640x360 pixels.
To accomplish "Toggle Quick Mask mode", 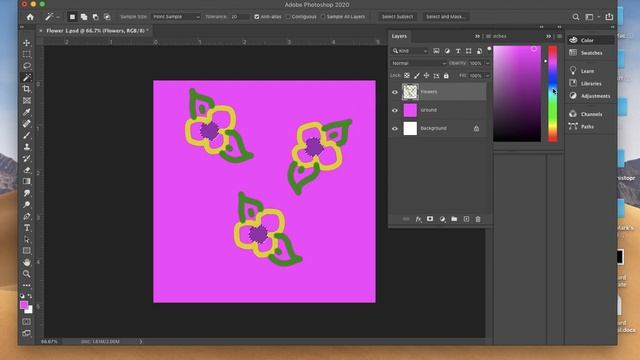I will (27, 322).
